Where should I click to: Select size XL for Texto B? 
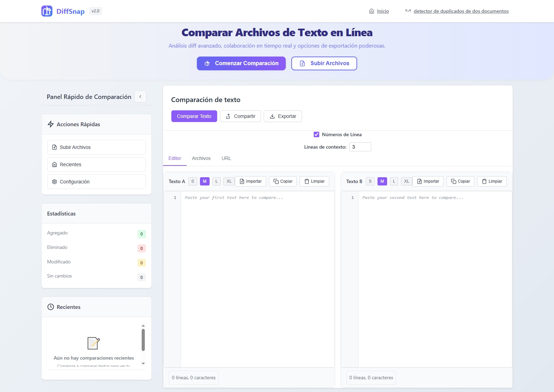[406, 181]
